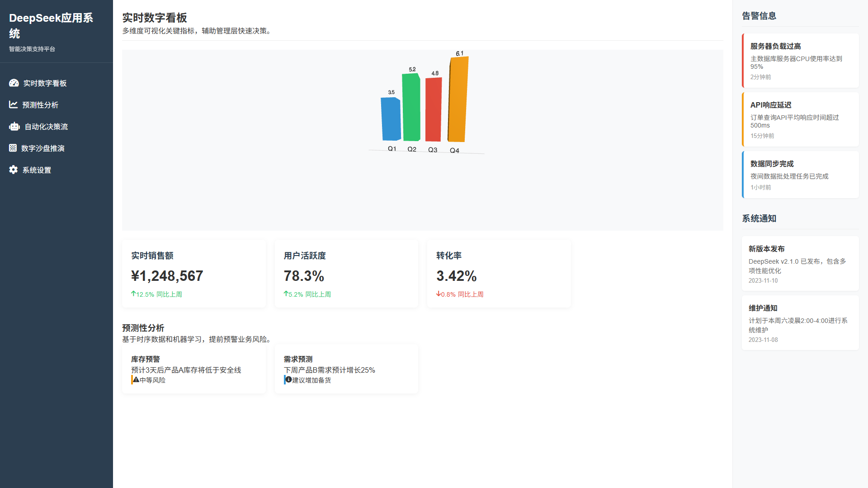
Task: Open the API响应延迟 alert card
Action: (x=800, y=119)
